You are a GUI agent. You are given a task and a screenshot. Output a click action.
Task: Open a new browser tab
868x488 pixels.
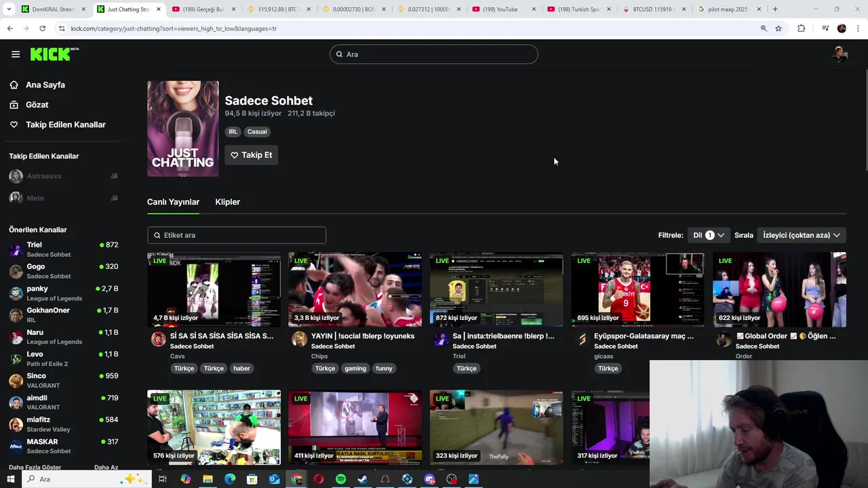point(775,9)
